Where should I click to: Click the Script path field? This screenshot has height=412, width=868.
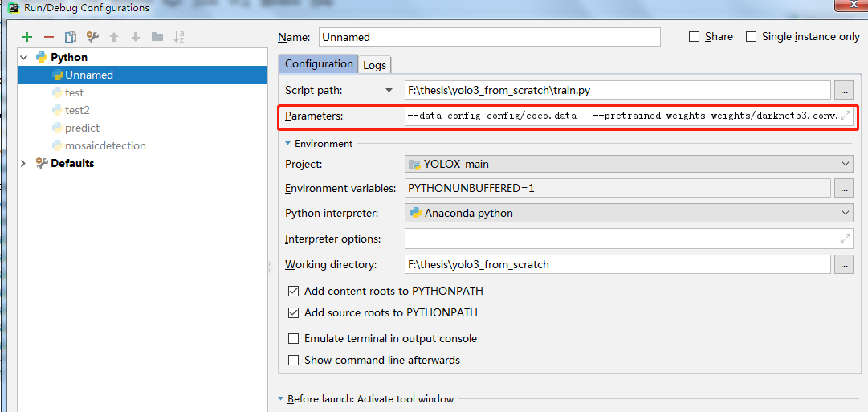(617, 90)
